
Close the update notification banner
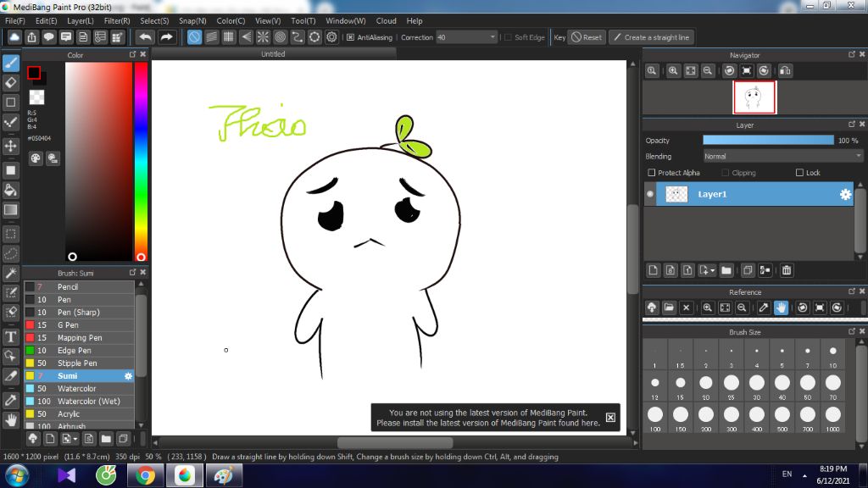(610, 417)
